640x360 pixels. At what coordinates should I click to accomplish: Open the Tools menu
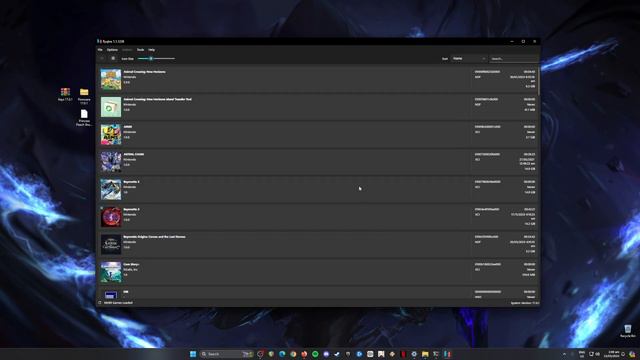(140, 50)
